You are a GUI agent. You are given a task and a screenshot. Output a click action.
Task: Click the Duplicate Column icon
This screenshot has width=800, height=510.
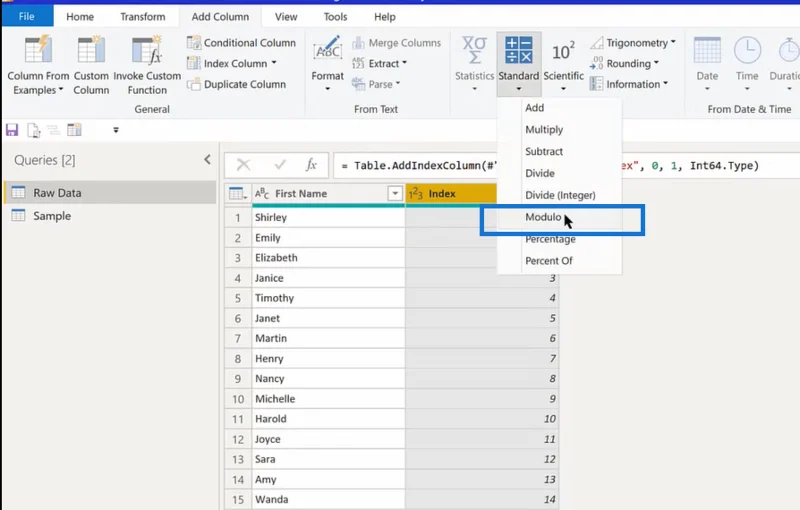193,84
